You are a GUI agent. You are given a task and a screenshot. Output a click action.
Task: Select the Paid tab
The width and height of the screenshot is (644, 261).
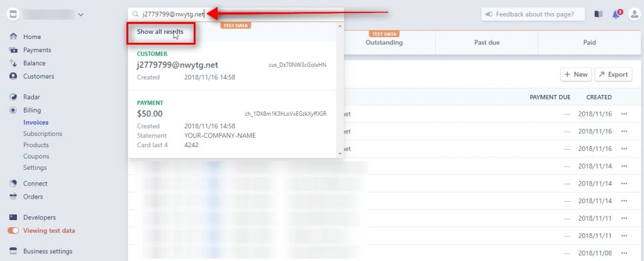pos(589,43)
